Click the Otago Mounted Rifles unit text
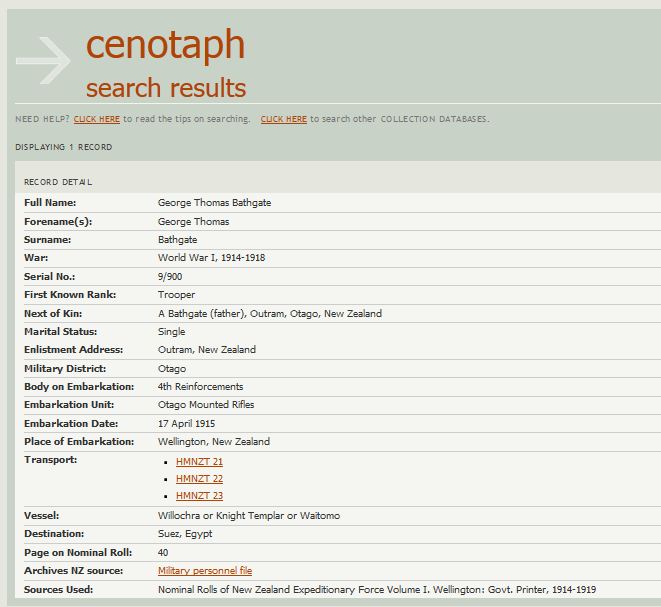661x607 pixels. point(206,405)
